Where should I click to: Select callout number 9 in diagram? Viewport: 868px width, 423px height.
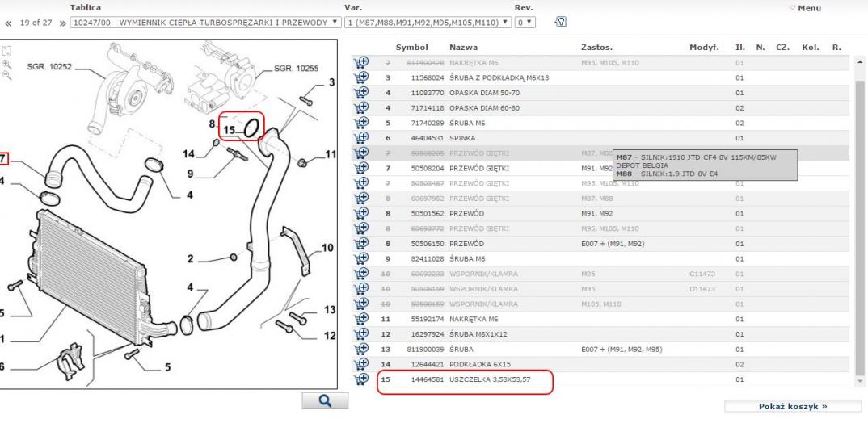pyautogui.click(x=190, y=174)
